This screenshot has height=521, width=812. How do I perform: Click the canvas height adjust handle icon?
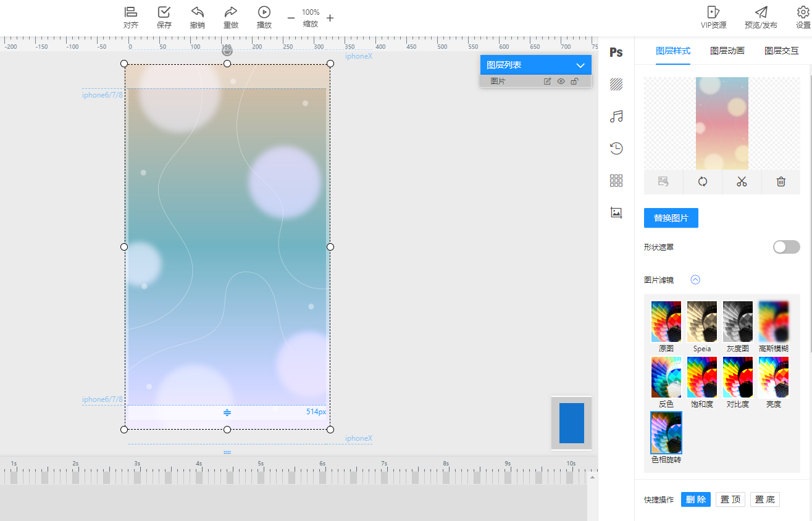click(x=227, y=412)
